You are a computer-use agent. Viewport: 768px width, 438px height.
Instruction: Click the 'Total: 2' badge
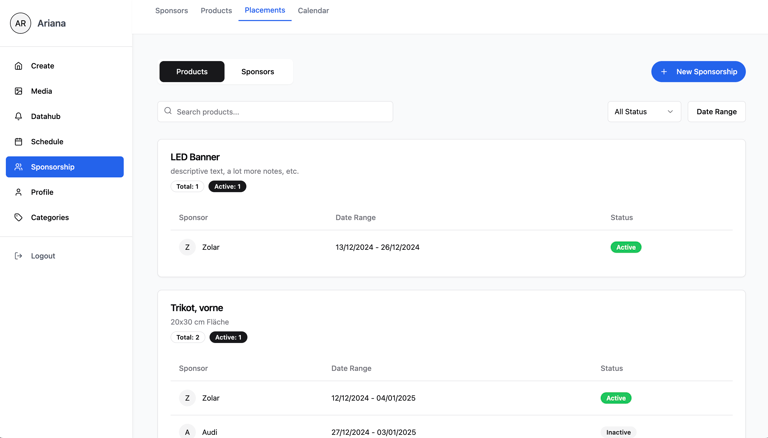click(188, 337)
